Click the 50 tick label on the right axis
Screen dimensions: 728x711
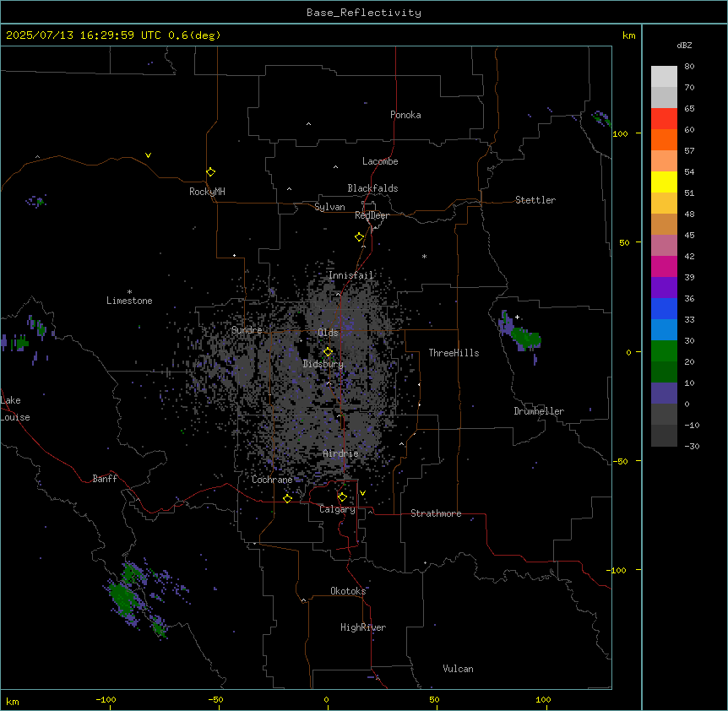(x=624, y=242)
